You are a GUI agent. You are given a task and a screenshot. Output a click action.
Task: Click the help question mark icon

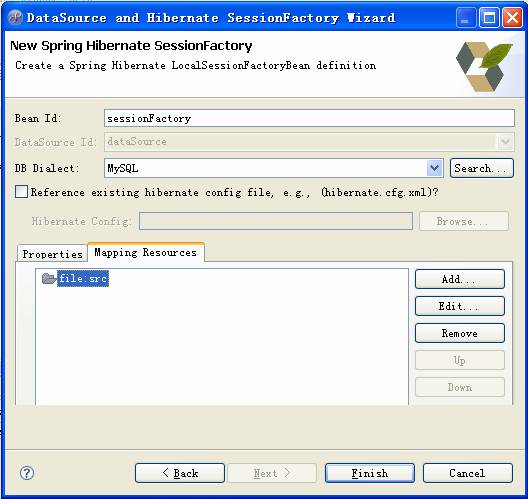[27, 473]
